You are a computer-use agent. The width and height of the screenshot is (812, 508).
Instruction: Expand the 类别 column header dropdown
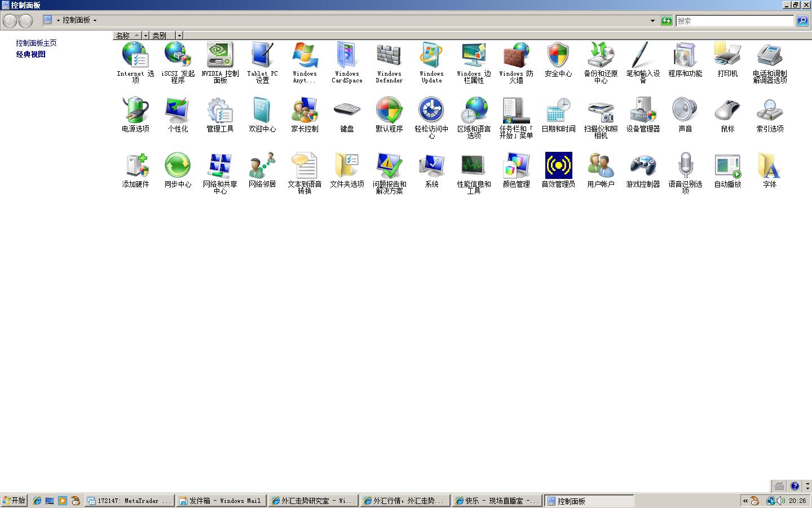coord(179,36)
